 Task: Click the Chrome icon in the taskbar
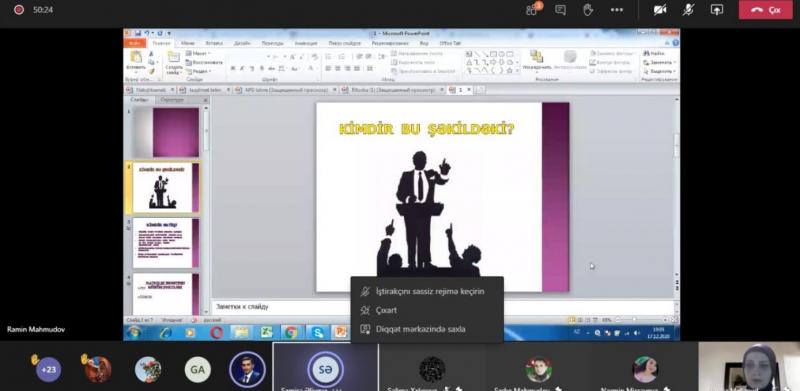click(x=291, y=333)
